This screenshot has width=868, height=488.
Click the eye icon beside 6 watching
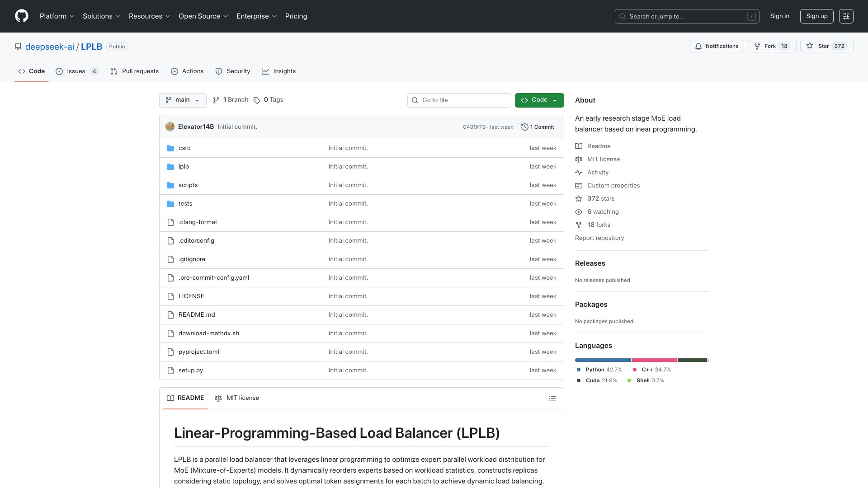tap(579, 212)
